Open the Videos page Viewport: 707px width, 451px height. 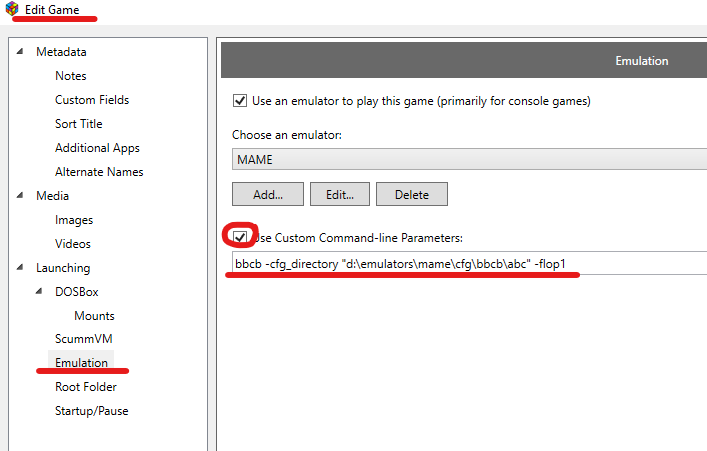tap(73, 244)
